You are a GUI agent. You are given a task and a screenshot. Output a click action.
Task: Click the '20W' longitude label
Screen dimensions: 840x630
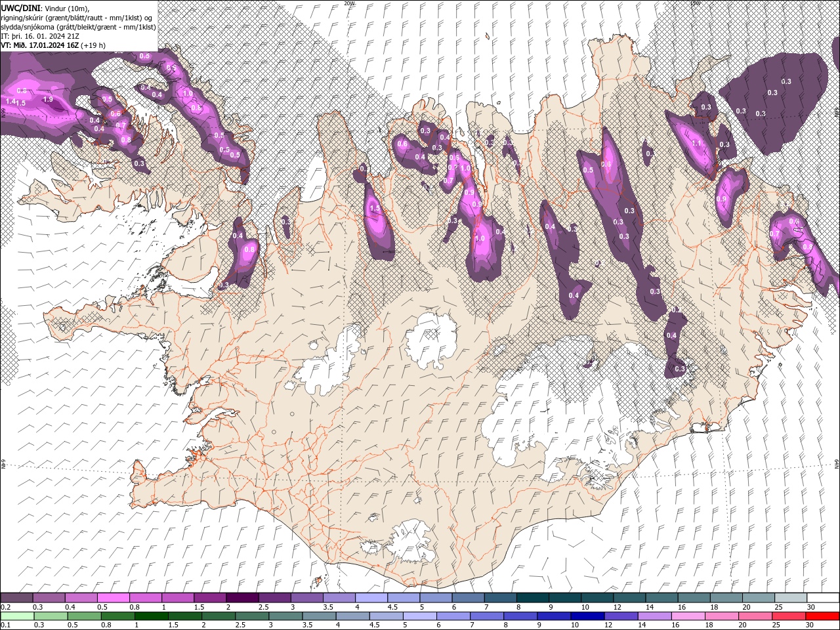click(349, 3)
